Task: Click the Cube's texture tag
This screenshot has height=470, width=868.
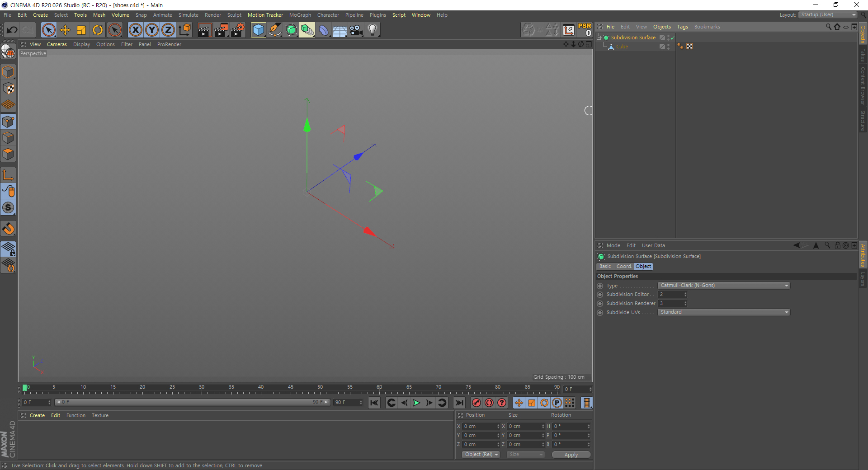Action: (x=689, y=47)
